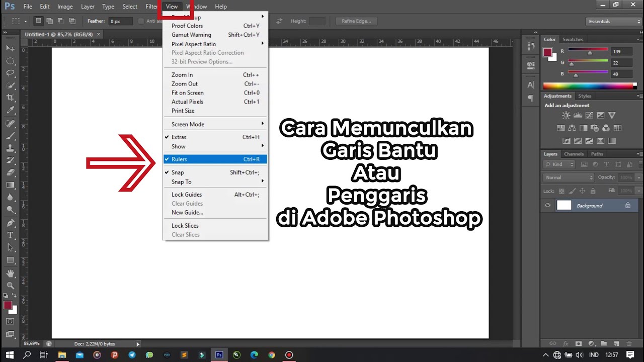This screenshot has height=362, width=644.
Task: Open the Essentials workspace dropdown
Action: pos(614,22)
